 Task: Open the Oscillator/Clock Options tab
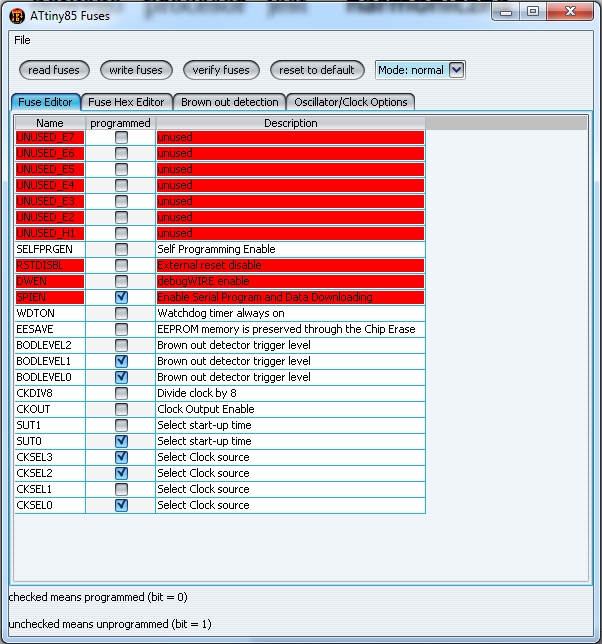351,102
